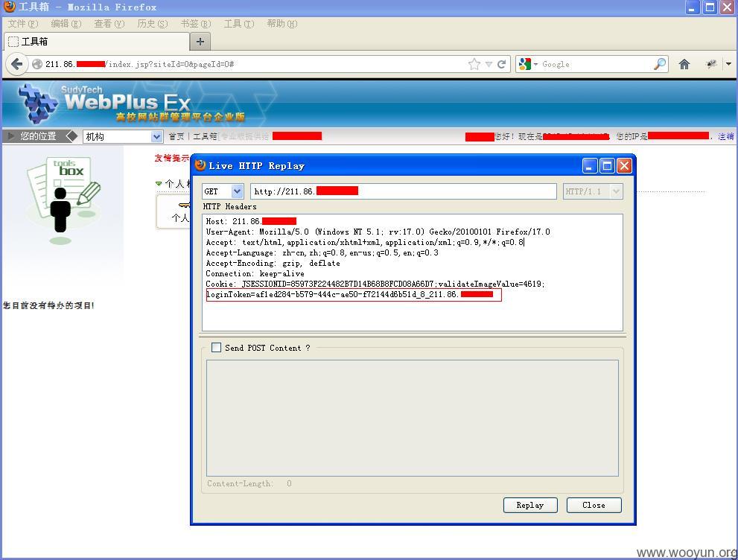Click the User-Agent header line
This screenshot has width=738, height=560.
coord(378,232)
